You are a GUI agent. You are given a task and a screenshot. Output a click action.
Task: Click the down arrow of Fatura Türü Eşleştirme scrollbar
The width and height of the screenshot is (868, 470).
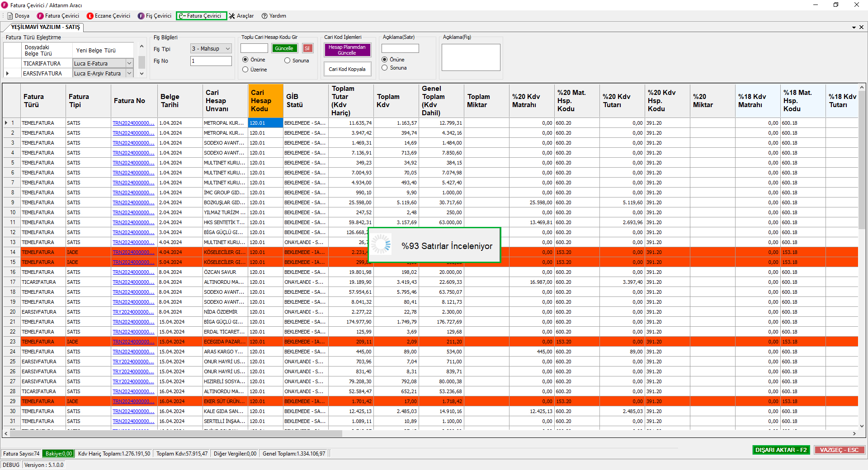(142, 74)
